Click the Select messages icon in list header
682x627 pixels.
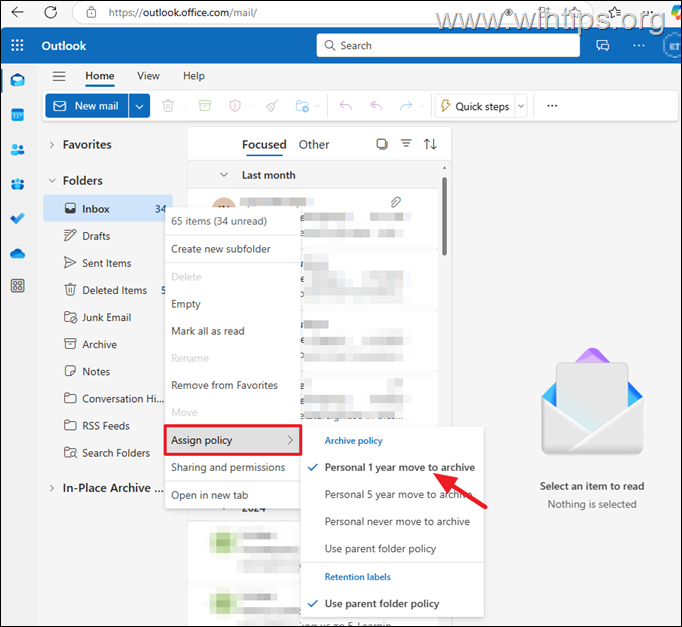[382, 144]
